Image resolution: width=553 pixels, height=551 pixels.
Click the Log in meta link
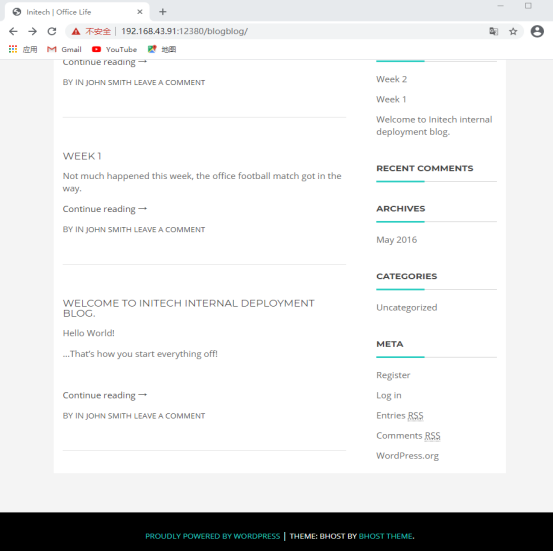[389, 395]
